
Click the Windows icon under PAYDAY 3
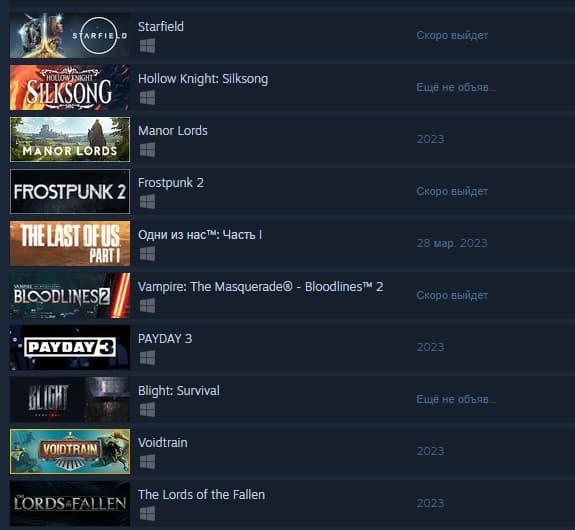coord(147,358)
